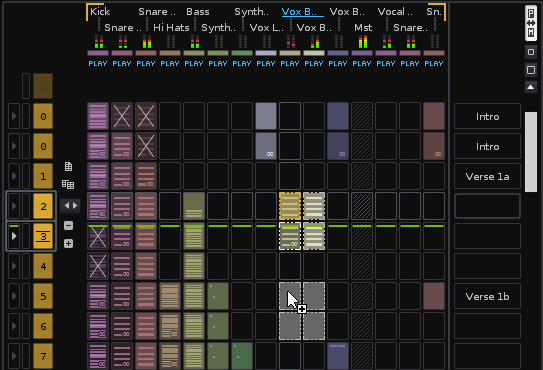Click crossed-out Kick block in row 4

[x=98, y=266]
